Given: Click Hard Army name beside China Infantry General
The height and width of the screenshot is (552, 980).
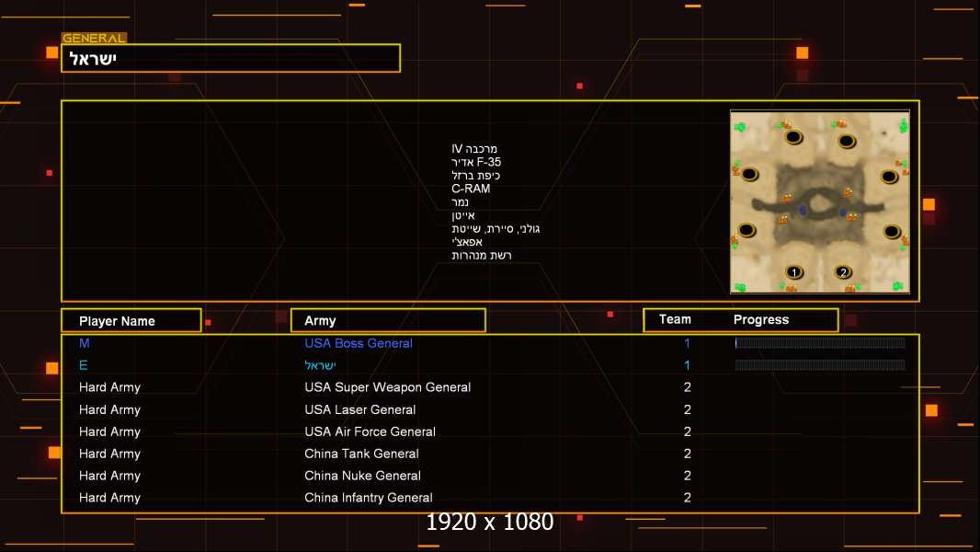Looking at the screenshot, I should click(x=109, y=498).
